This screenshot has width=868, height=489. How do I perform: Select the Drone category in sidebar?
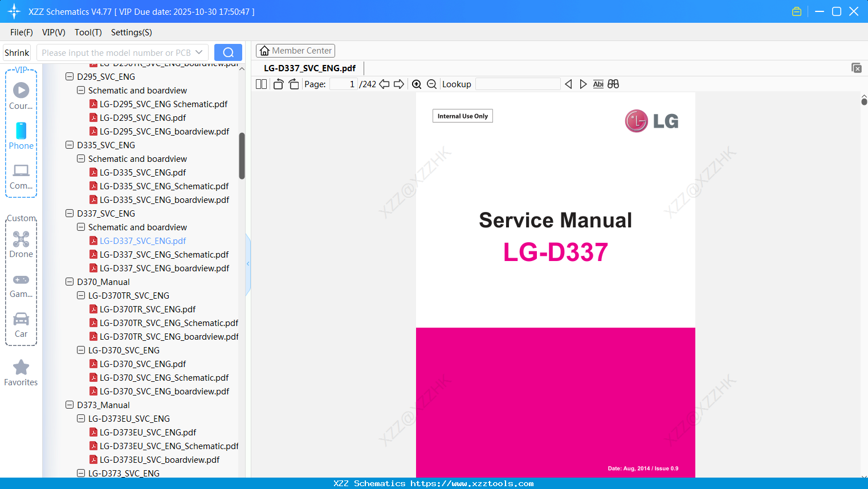(21, 244)
